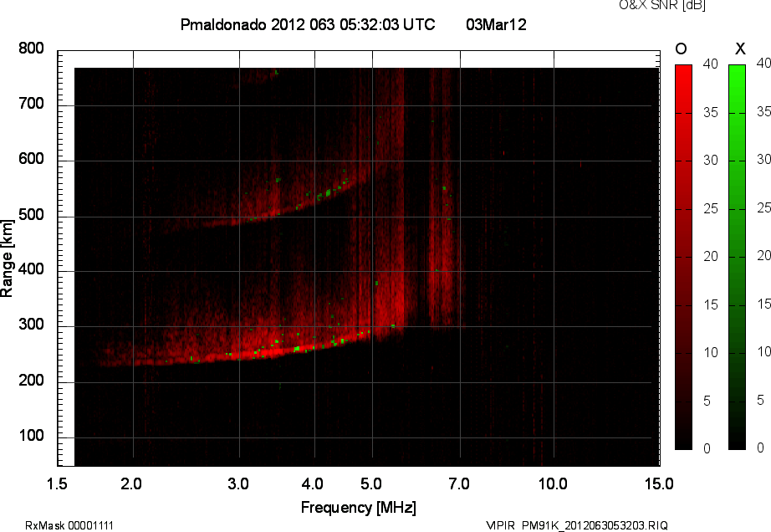Screen dimensions: 771x532
Task: Click the "5" tick beside the red colorbar
Action: [x=707, y=401]
